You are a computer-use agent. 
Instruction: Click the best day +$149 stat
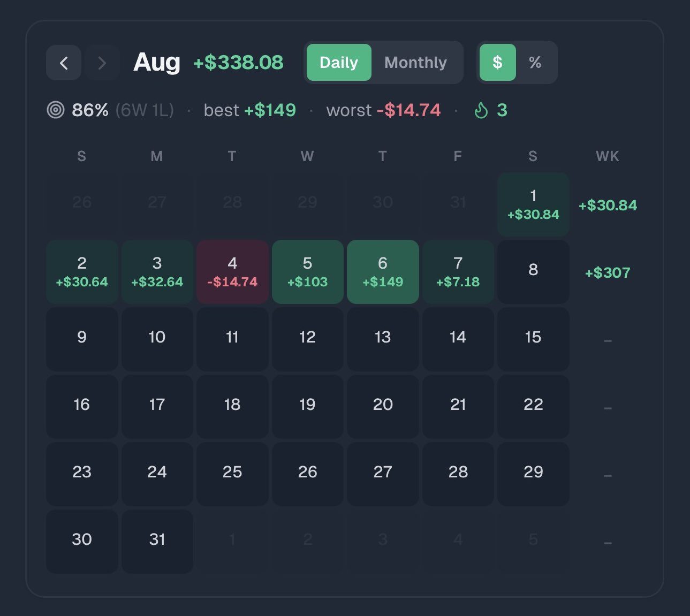(x=270, y=110)
